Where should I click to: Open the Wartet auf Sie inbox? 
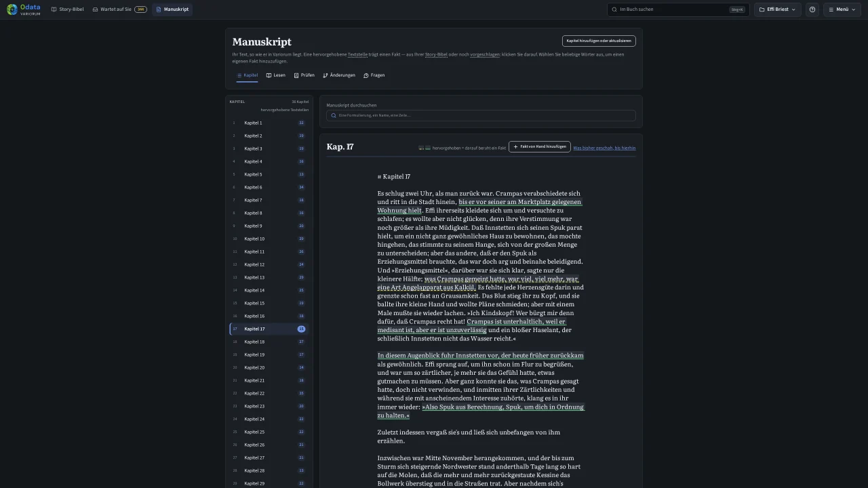[x=119, y=9]
